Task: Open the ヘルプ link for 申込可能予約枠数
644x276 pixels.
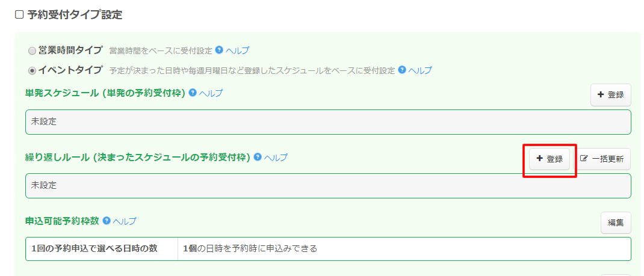Action: (125, 221)
